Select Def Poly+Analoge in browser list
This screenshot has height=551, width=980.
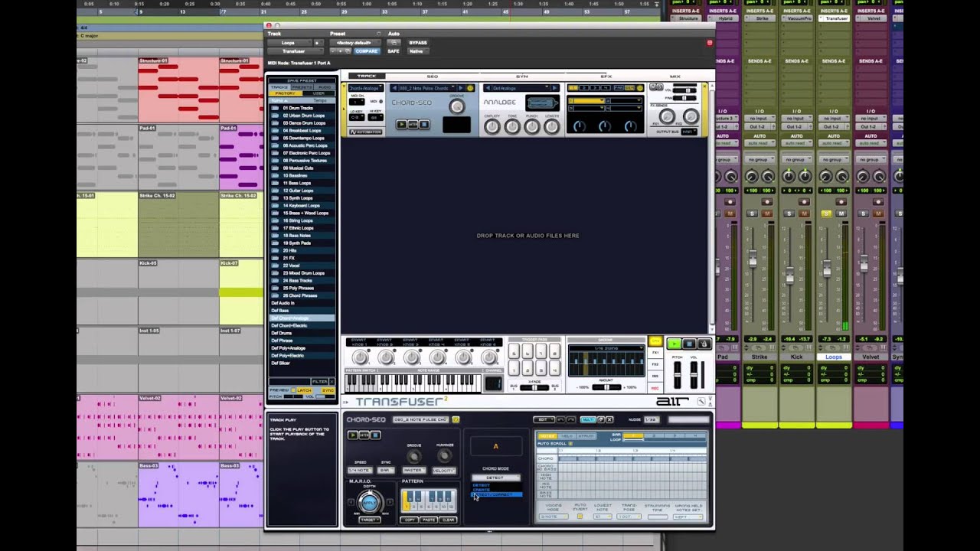tap(302, 348)
